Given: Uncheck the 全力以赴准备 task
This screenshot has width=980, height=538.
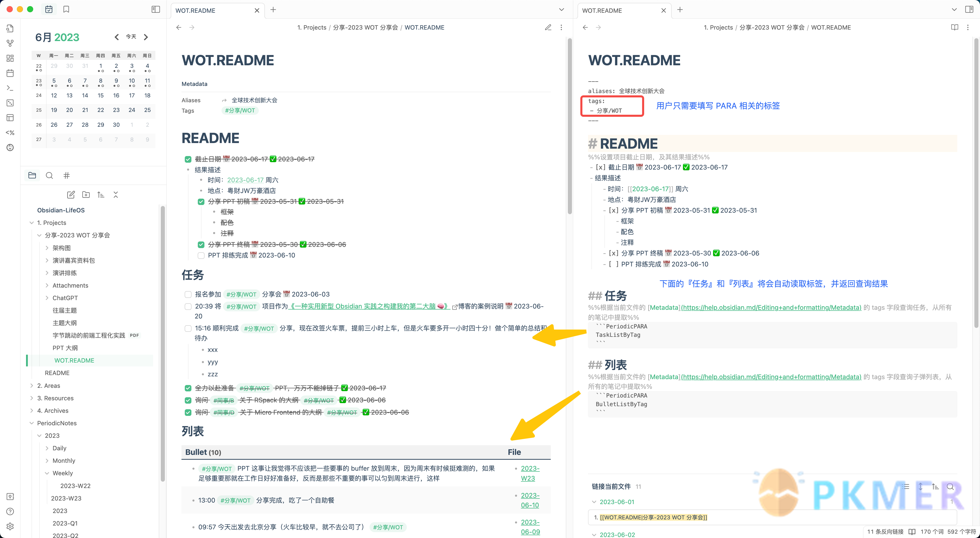Looking at the screenshot, I should pos(188,388).
